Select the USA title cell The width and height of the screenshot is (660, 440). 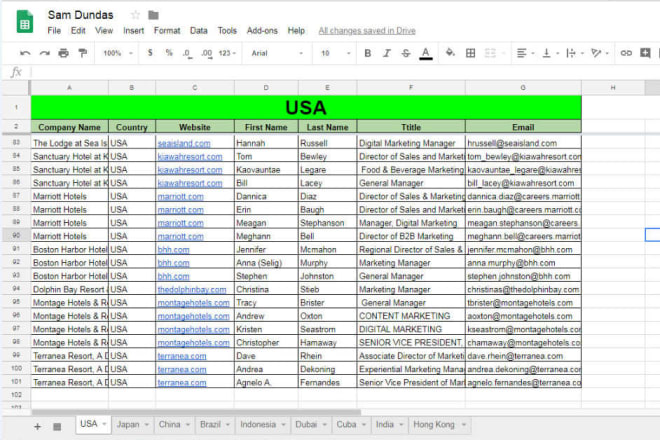click(x=306, y=107)
